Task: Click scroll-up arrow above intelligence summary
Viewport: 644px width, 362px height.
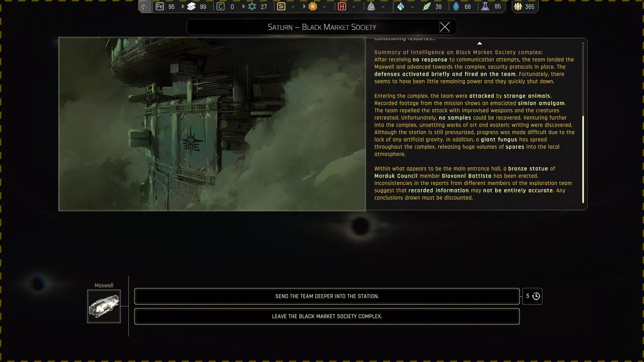Action: [480, 43]
